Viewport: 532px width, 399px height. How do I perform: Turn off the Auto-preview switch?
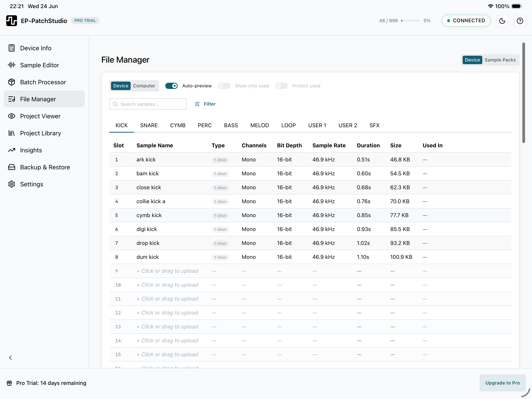(171, 86)
